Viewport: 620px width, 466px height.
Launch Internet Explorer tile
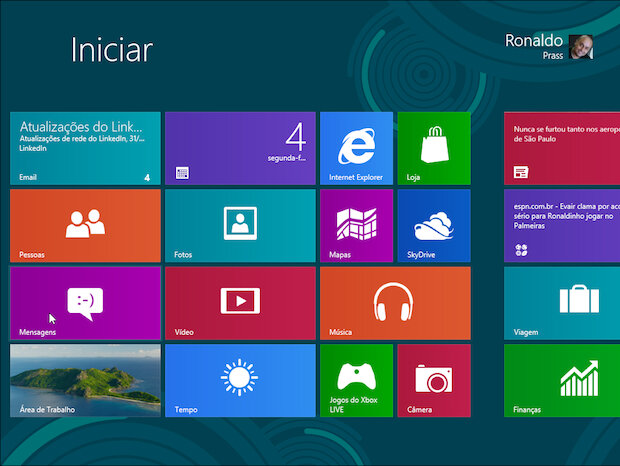(x=357, y=148)
